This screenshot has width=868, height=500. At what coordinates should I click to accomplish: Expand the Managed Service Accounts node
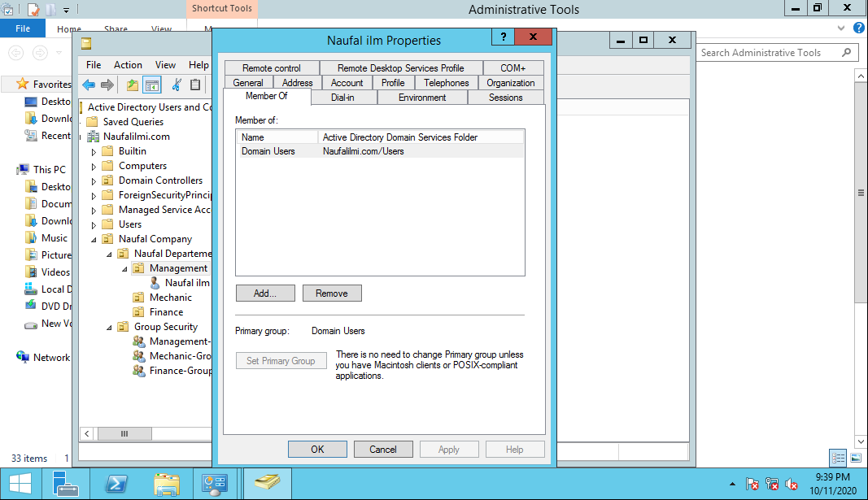pyautogui.click(x=94, y=211)
